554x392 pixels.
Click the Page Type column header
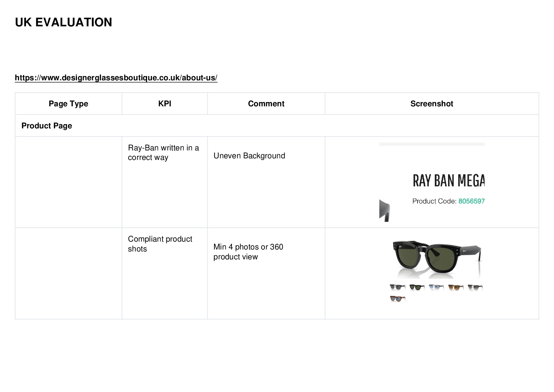68,104
